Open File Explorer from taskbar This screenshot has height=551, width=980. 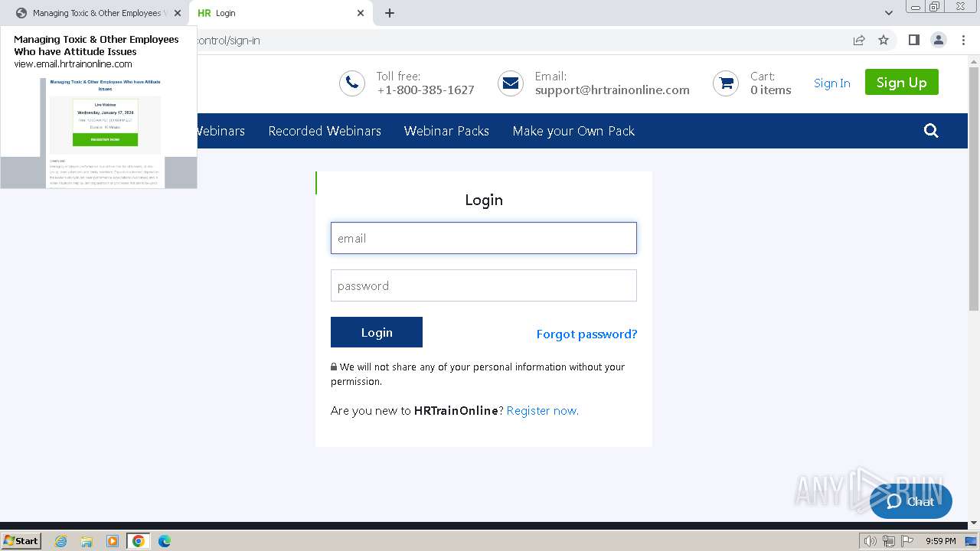pyautogui.click(x=87, y=541)
